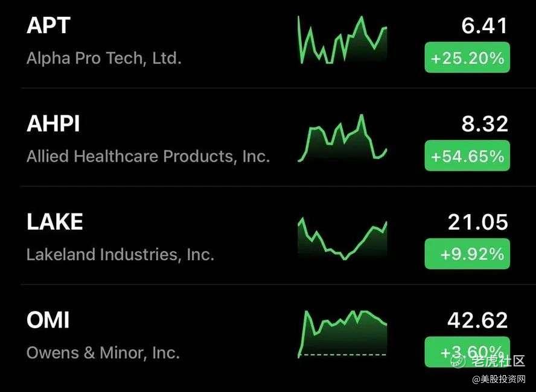Select the LAKE price 21.05

point(478,222)
